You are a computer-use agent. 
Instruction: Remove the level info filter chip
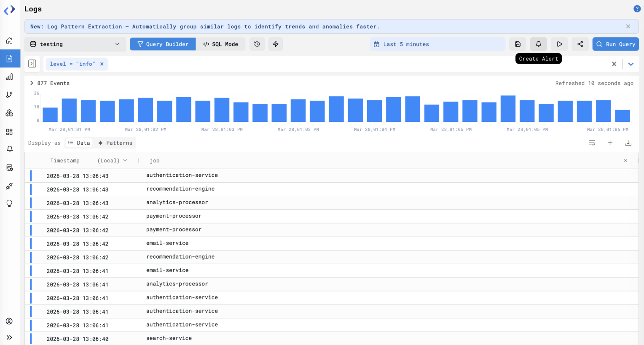pyautogui.click(x=102, y=64)
